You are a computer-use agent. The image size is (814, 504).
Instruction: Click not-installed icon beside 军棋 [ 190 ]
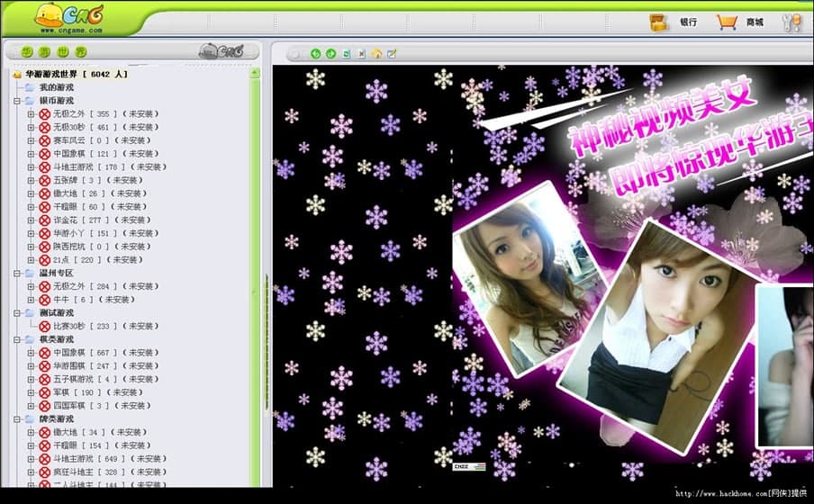pyautogui.click(x=45, y=392)
